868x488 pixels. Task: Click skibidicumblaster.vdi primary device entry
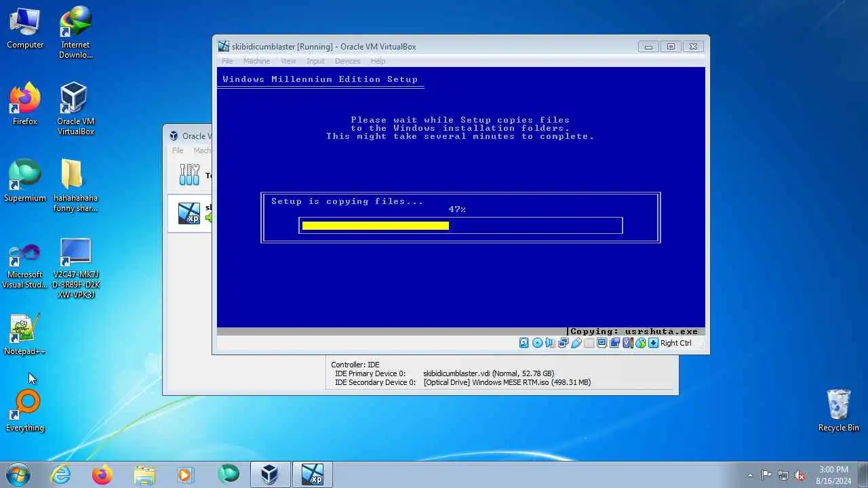(488, 373)
